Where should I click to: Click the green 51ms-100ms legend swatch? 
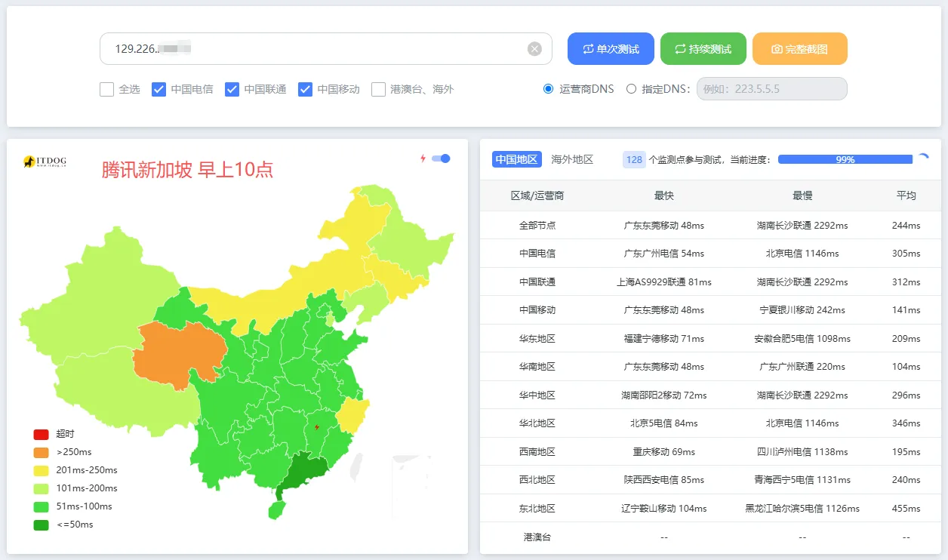tap(41, 506)
